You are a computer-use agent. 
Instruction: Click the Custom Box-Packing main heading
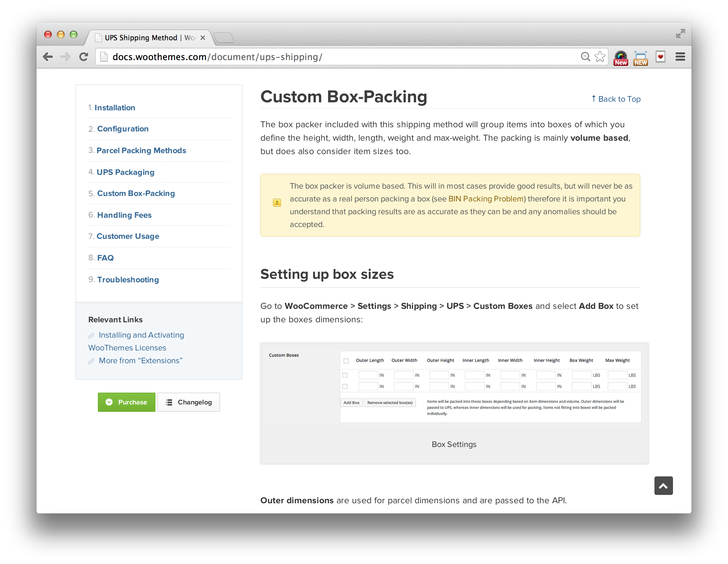pos(344,97)
